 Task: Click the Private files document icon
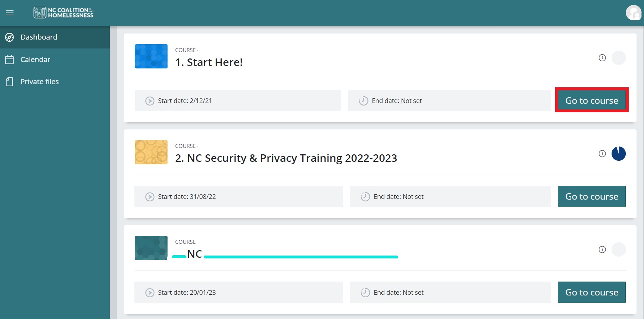pos(10,82)
